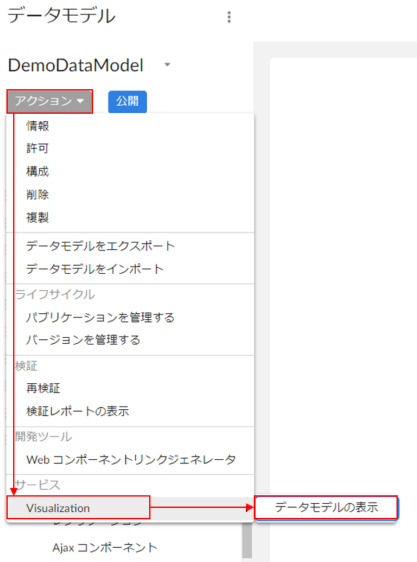The height and width of the screenshot is (562, 417).
Task: Open バージョンを管理する option
Action: tap(83, 340)
